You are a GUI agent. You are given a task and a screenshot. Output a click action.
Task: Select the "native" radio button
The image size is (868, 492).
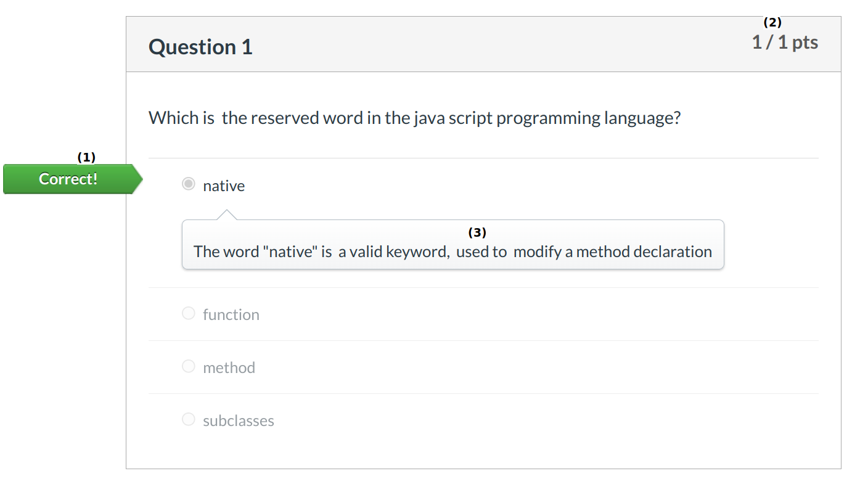tap(189, 184)
